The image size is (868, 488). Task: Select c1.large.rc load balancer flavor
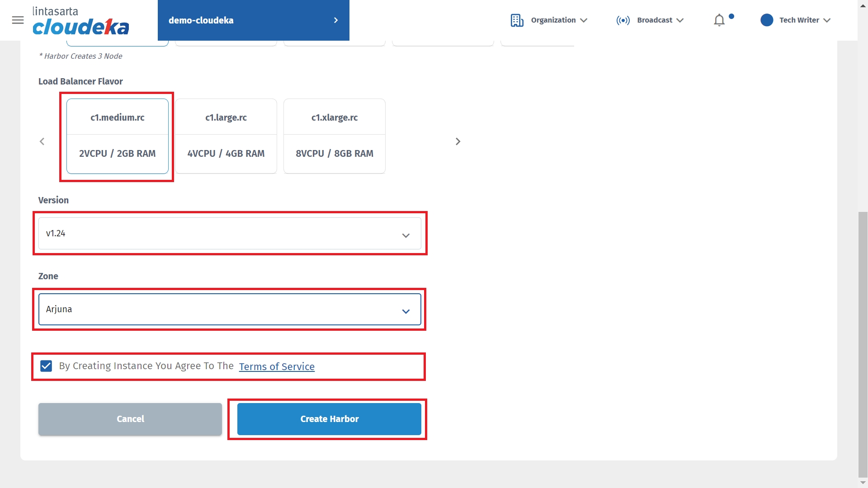point(226,136)
